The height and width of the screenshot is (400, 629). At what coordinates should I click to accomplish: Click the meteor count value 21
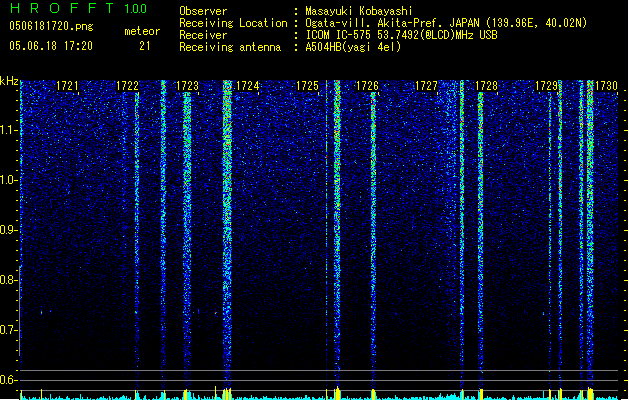coord(144,46)
